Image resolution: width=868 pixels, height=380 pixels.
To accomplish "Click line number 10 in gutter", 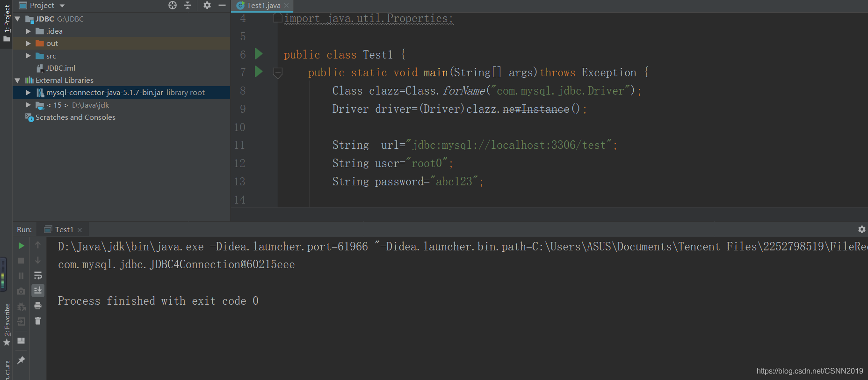I will [x=239, y=127].
